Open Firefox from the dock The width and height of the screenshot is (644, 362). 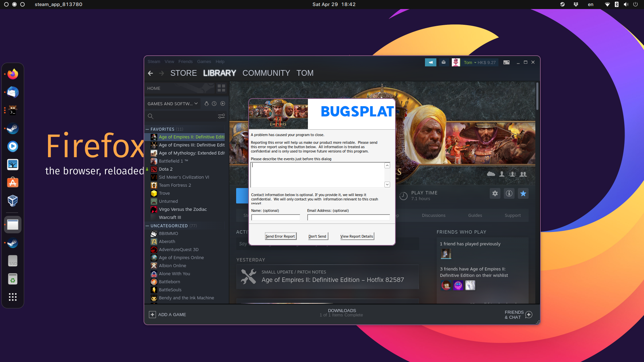tap(13, 74)
